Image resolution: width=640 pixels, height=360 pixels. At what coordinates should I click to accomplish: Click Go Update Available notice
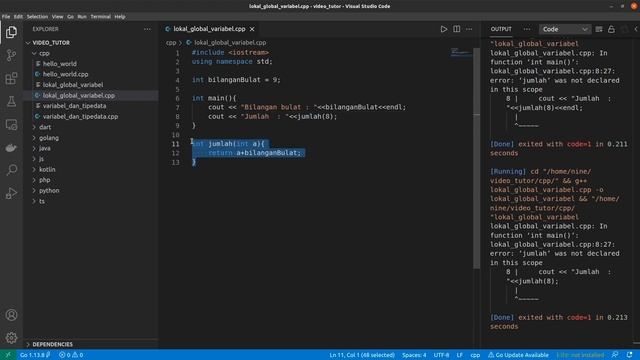tap(518, 355)
